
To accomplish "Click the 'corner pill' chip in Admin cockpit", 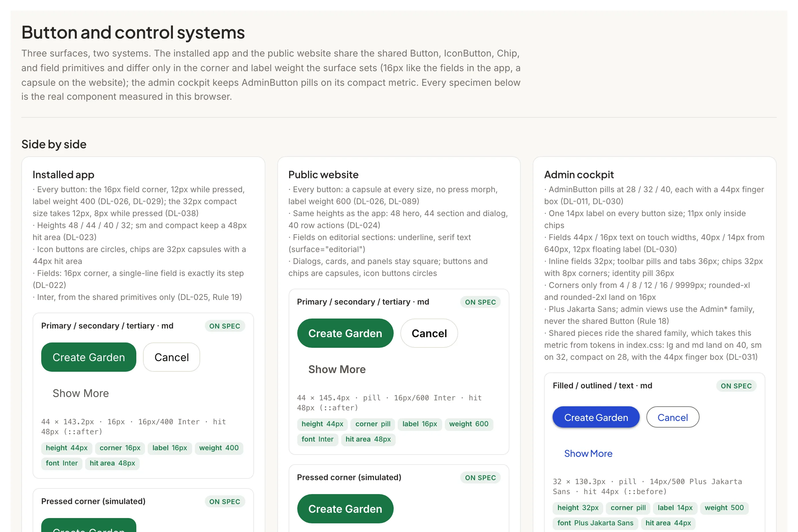I will pyautogui.click(x=628, y=508).
